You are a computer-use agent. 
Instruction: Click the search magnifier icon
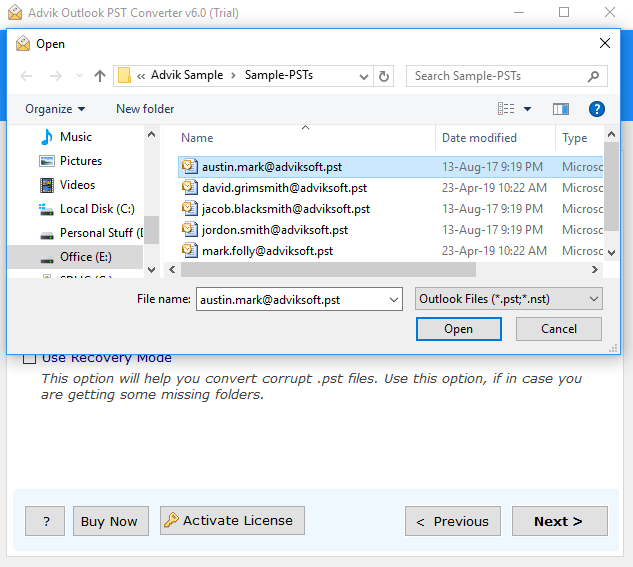coord(593,76)
